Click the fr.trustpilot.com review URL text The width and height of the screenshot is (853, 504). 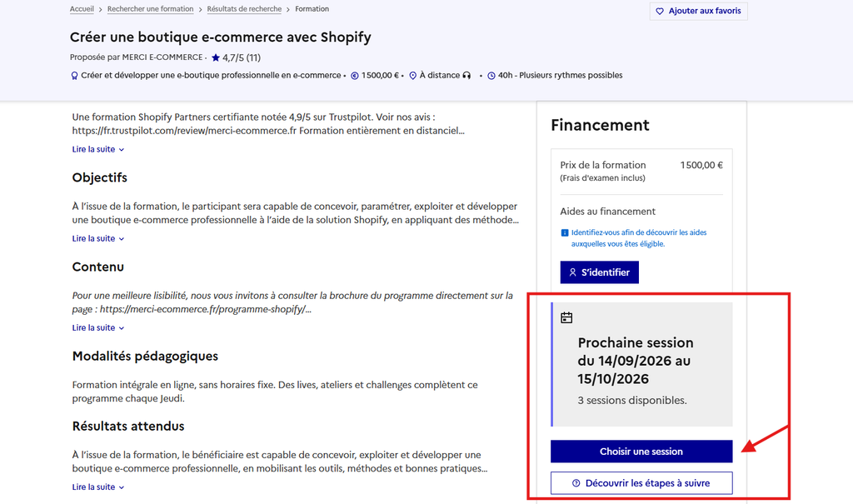(184, 131)
